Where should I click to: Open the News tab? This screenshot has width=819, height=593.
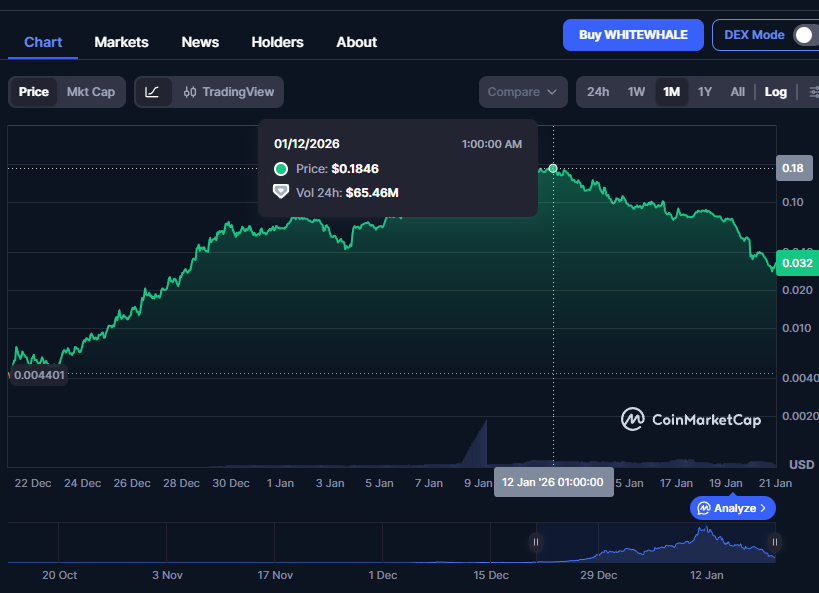point(200,42)
